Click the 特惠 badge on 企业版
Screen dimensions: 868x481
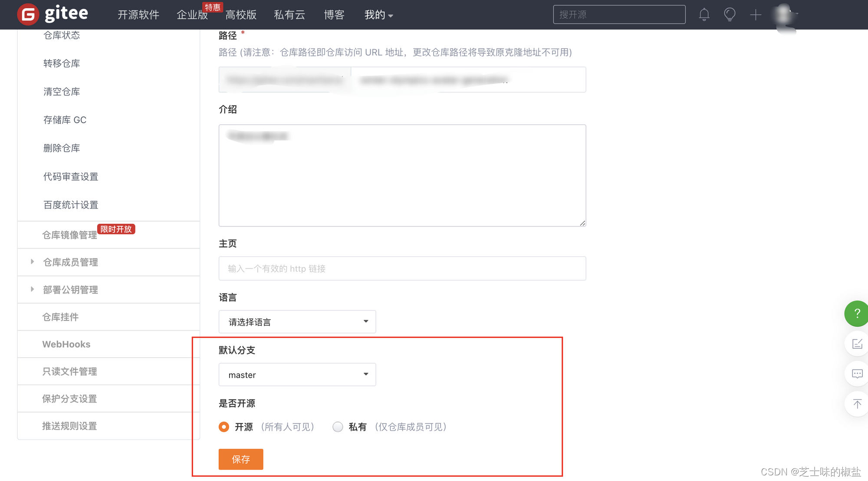tap(212, 7)
